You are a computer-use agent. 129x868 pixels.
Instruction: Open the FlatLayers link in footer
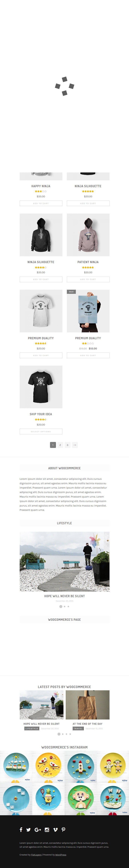click(36, 855)
